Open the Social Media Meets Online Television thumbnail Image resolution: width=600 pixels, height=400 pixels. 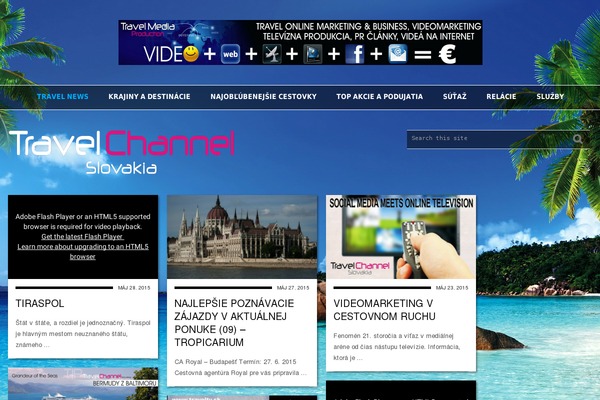tap(401, 237)
